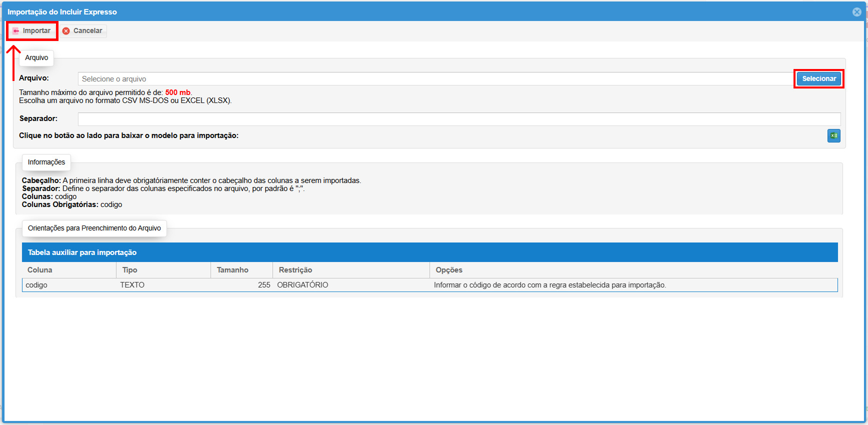
Task: Click the OBRIGATÓRIO cell in the table
Action: (302, 285)
